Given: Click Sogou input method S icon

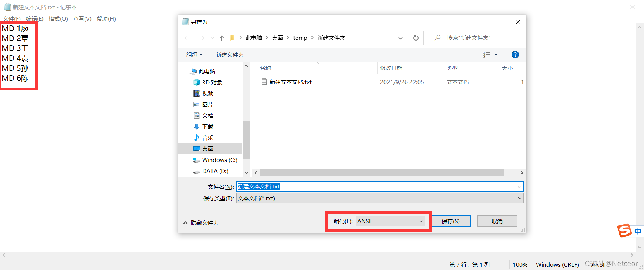Looking at the screenshot, I should [x=624, y=231].
